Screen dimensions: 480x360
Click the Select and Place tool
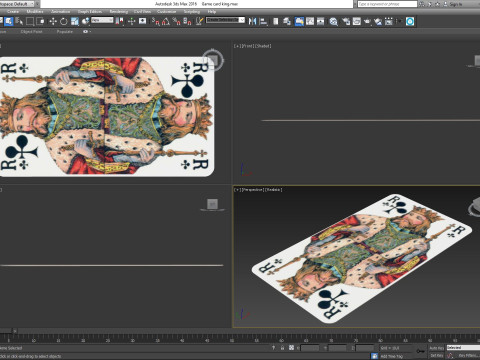tap(85, 21)
